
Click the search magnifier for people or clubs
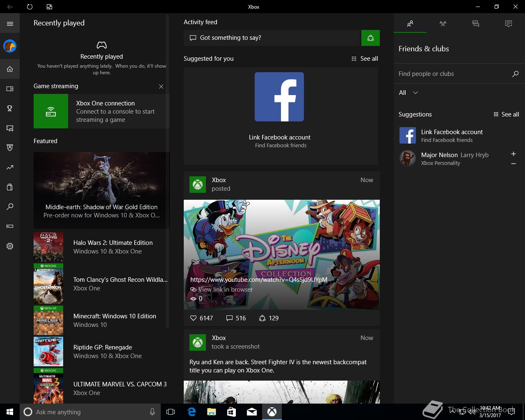click(x=515, y=74)
